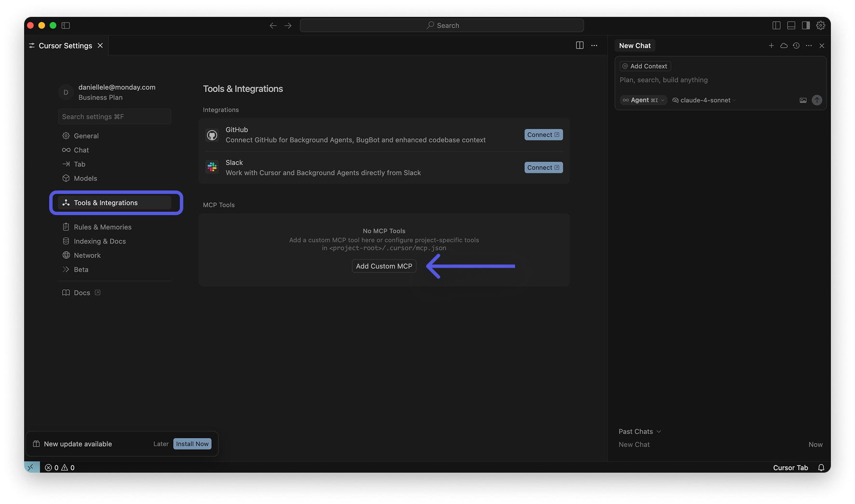Toggle the right sidebar panel visibility
This screenshot has width=855, height=504.
pyautogui.click(x=805, y=25)
